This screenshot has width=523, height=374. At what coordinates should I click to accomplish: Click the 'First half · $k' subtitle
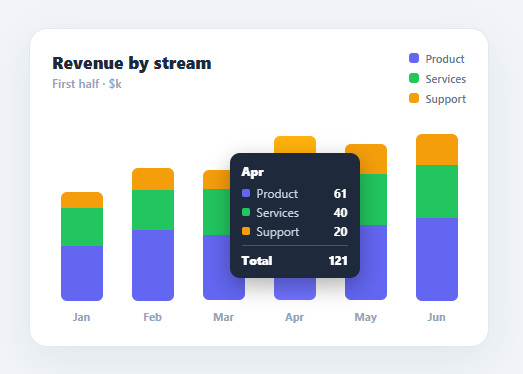tap(87, 84)
